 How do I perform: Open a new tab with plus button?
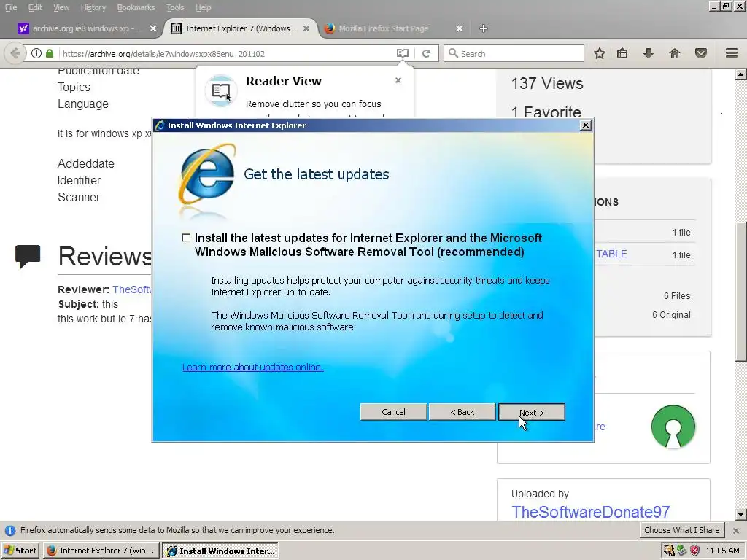coord(484,28)
